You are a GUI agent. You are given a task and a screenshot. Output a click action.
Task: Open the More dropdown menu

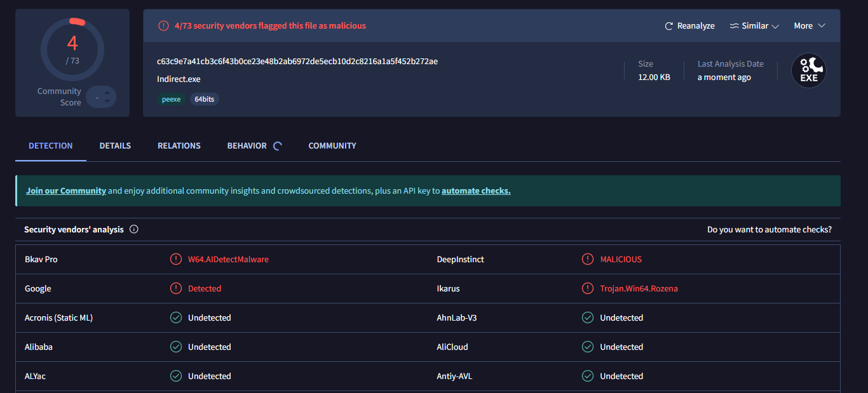point(810,26)
